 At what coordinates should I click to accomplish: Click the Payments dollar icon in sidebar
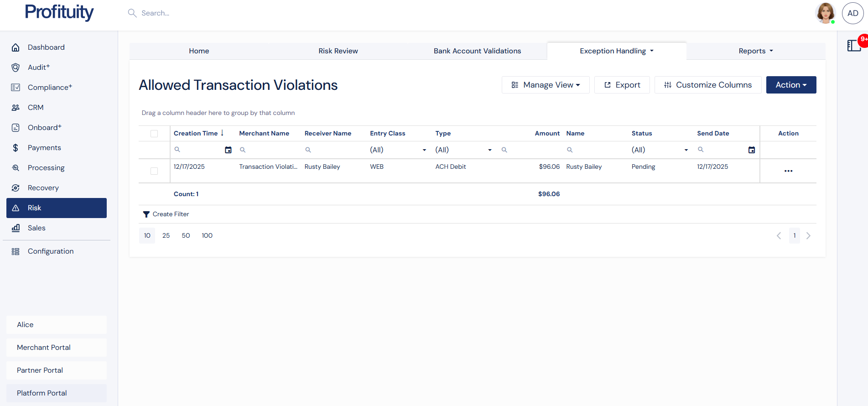point(16,148)
